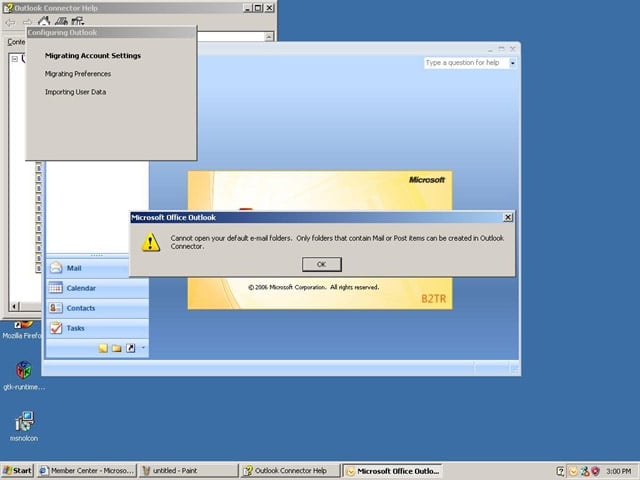The width and height of the screenshot is (640, 480).
Task: Click the Calendar grid icon
Action: 56,288
